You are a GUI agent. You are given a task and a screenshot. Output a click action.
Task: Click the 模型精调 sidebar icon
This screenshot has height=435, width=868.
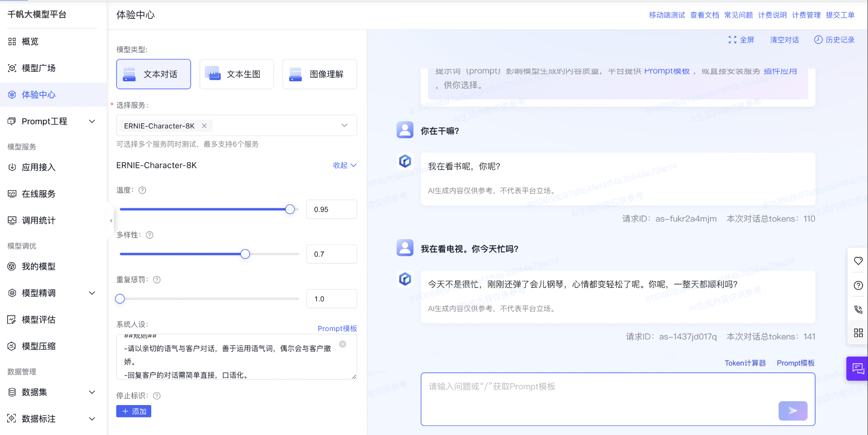[12, 293]
